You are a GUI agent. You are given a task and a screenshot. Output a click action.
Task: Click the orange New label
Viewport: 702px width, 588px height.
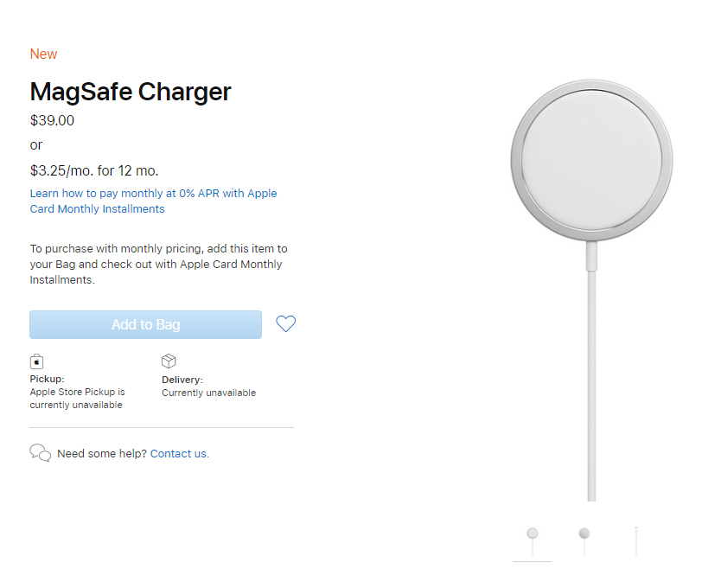click(x=43, y=54)
